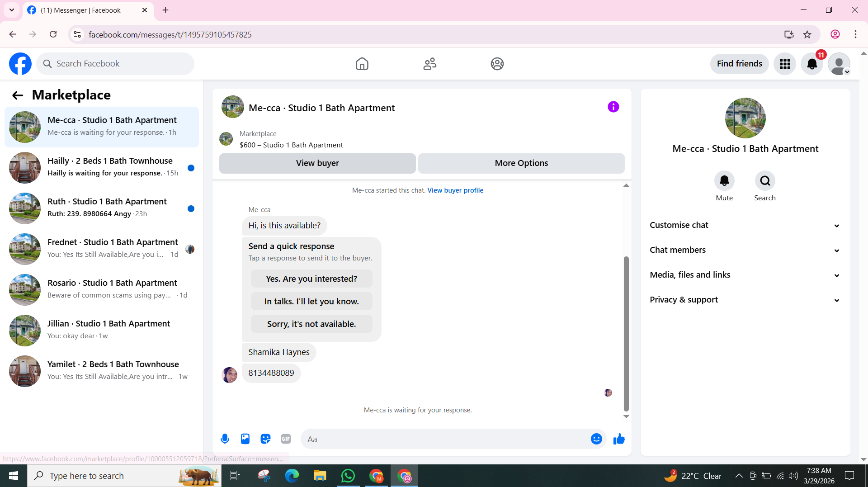Open the browser tab search dropdown
Viewport: 868px width, 487px height.
coord(12,10)
